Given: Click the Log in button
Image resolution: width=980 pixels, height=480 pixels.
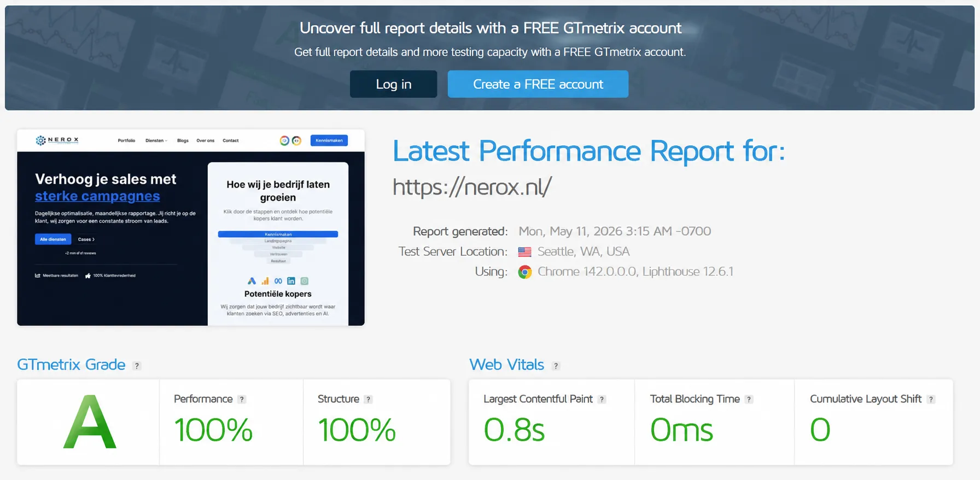Looking at the screenshot, I should coord(393,84).
